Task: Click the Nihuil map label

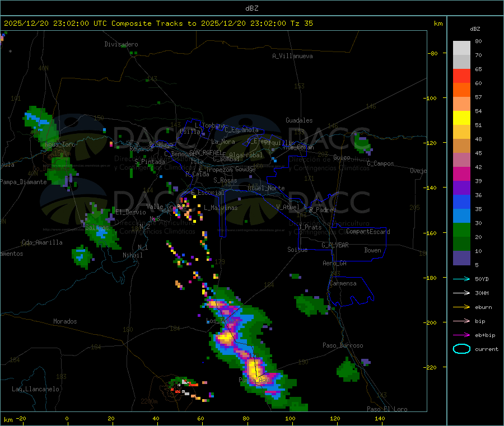Action: click(x=132, y=255)
